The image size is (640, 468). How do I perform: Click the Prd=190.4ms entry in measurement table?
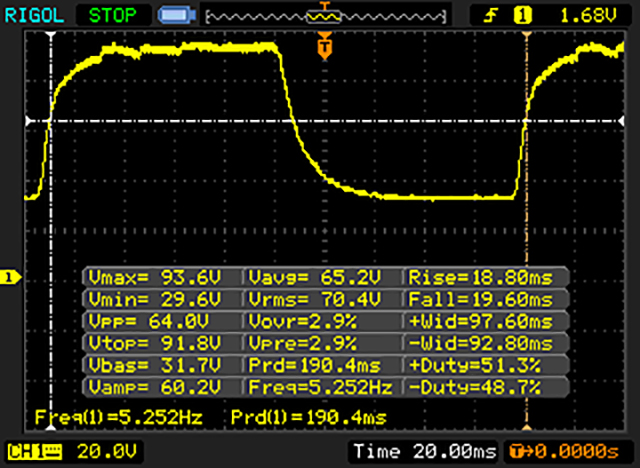pyautogui.click(x=315, y=365)
